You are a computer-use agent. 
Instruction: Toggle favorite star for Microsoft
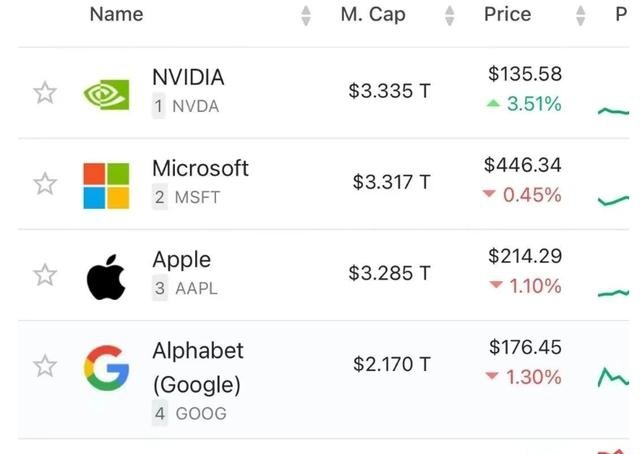pos(44,184)
